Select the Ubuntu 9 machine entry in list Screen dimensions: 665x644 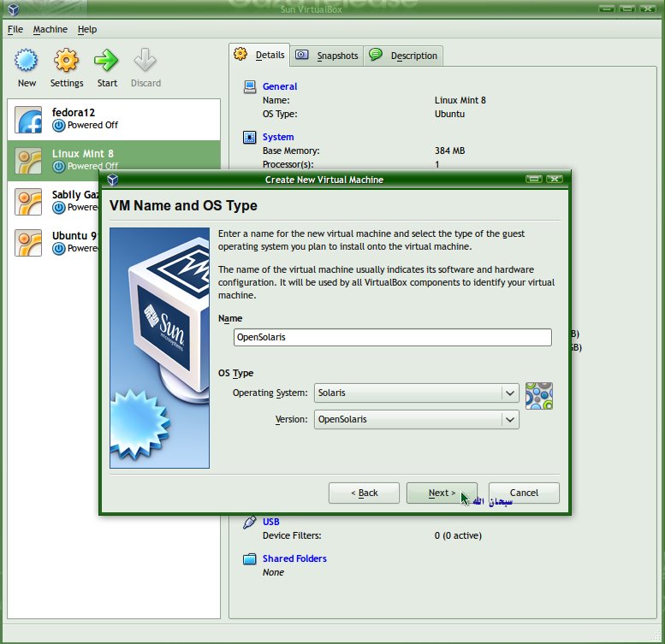[54, 243]
